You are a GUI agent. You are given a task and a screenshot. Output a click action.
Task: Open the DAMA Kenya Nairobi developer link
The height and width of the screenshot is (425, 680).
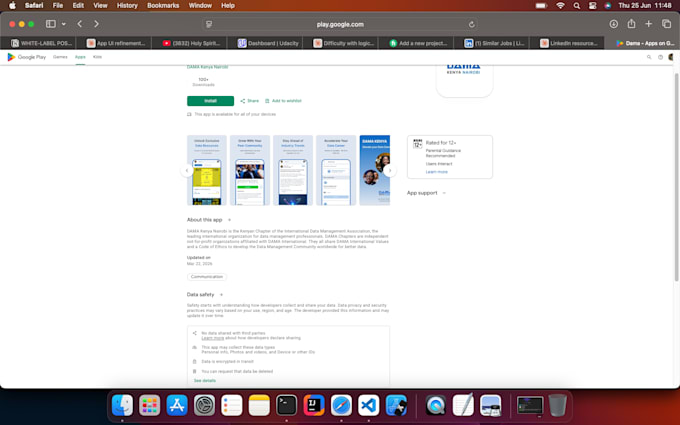207,67
